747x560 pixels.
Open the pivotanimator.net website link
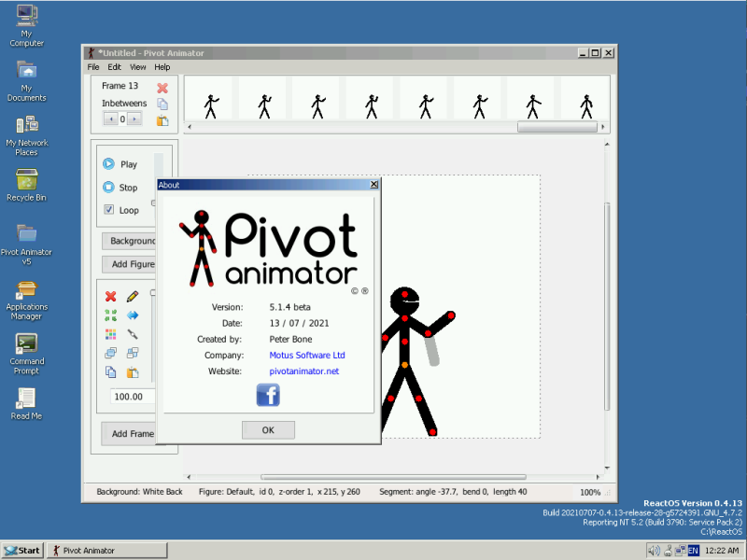click(304, 371)
